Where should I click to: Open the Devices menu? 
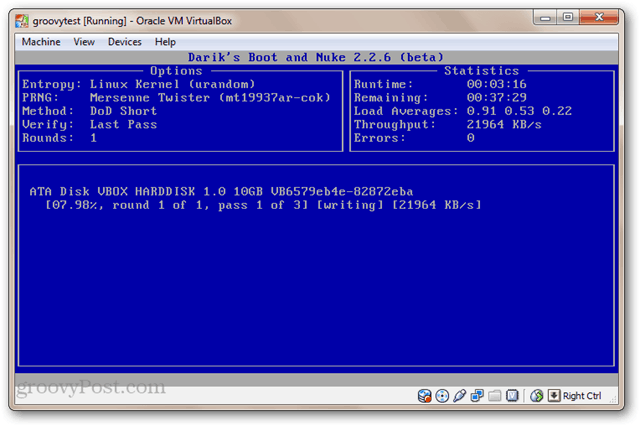pyautogui.click(x=124, y=42)
